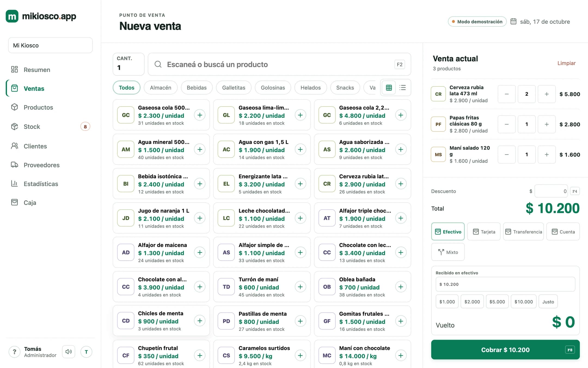The width and height of the screenshot is (588, 368).
Task: Add Energizante lata to the sale
Action: (300, 184)
